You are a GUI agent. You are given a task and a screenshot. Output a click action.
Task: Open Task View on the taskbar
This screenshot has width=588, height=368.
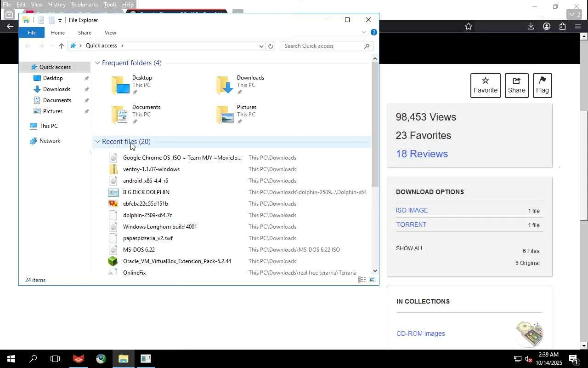(x=55, y=359)
